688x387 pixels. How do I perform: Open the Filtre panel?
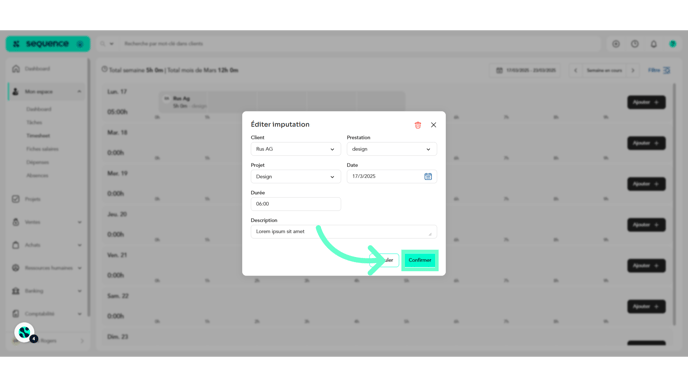659,70
